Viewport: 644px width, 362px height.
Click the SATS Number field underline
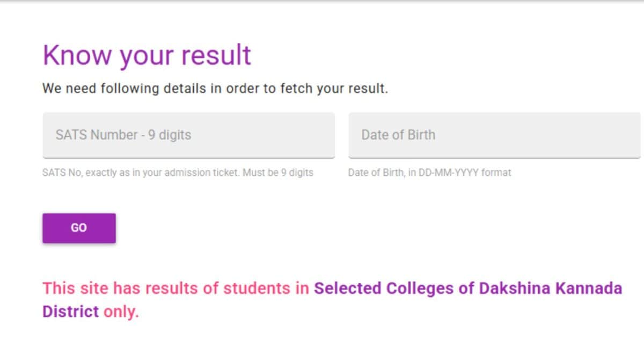click(x=188, y=157)
